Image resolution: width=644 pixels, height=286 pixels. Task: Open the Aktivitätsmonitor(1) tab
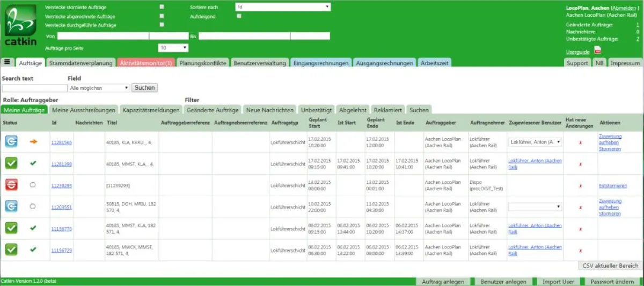145,63
